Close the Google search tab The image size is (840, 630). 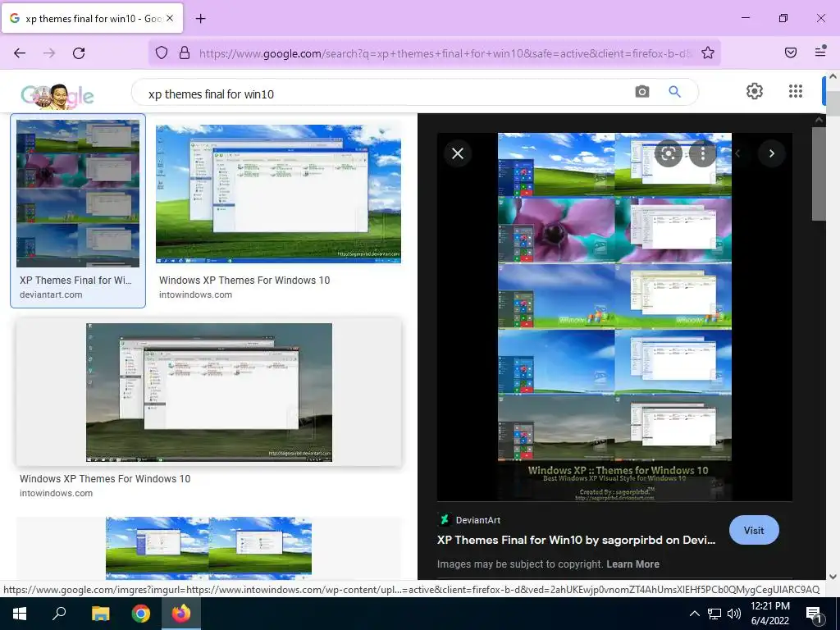170,18
